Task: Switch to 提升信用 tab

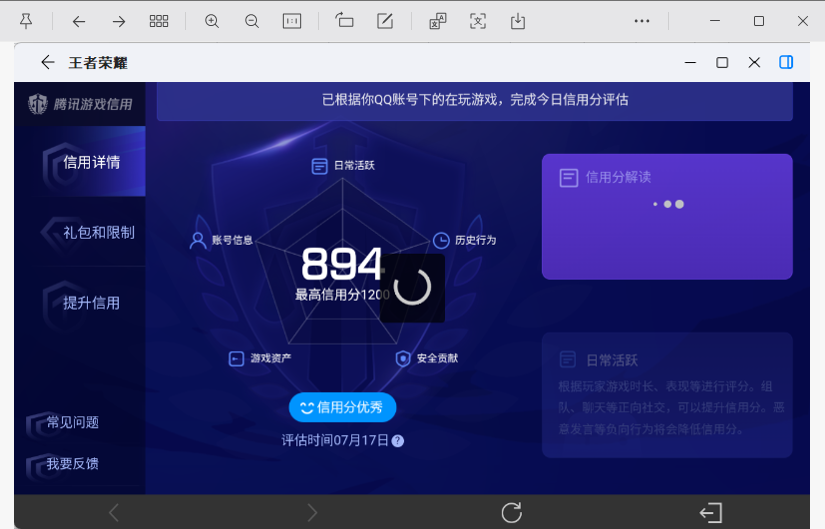Action: (x=80, y=303)
